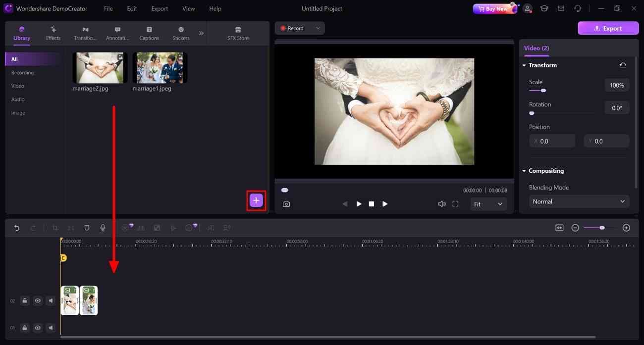Step to the previous frame
This screenshot has width=644, height=345.
[345, 204]
